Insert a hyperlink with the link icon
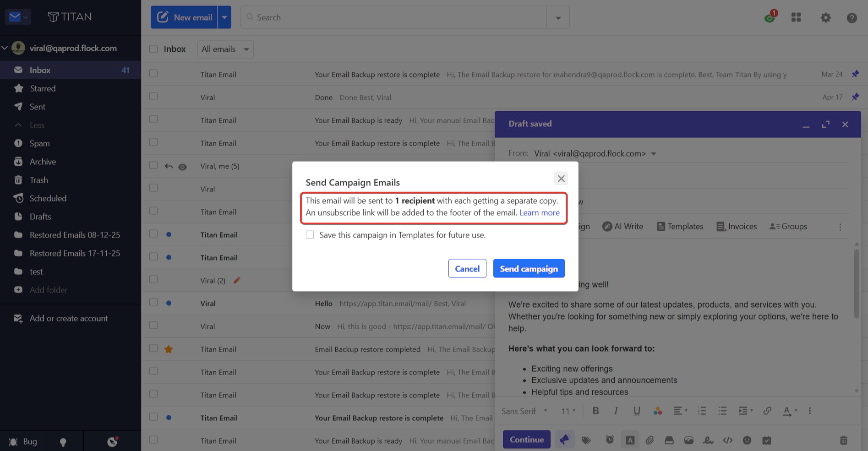This screenshot has width=868, height=451. [767, 411]
